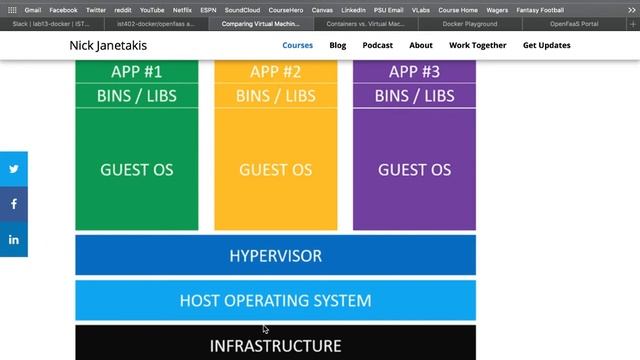
Task: Share page via LinkedIn icon
Action: coord(14,240)
